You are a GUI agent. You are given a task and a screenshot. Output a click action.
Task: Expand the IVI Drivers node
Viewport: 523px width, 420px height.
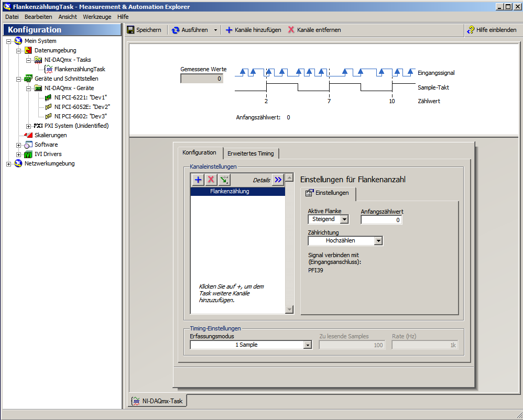tap(19, 154)
